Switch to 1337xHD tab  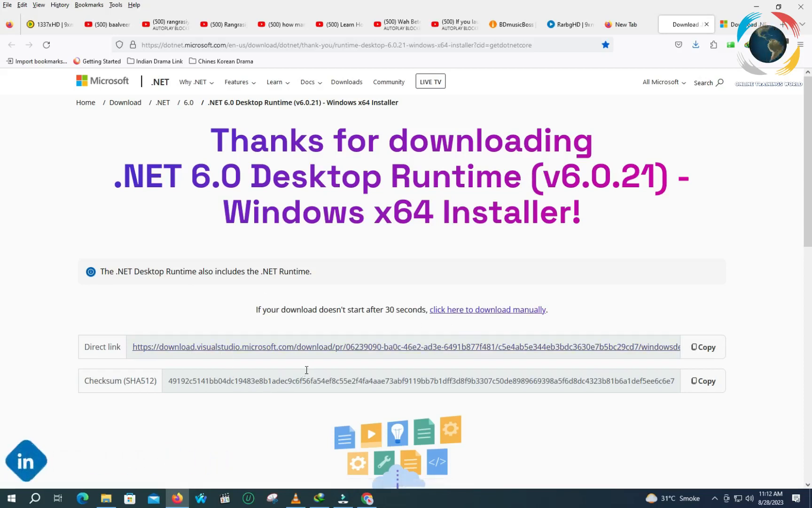[50, 24]
